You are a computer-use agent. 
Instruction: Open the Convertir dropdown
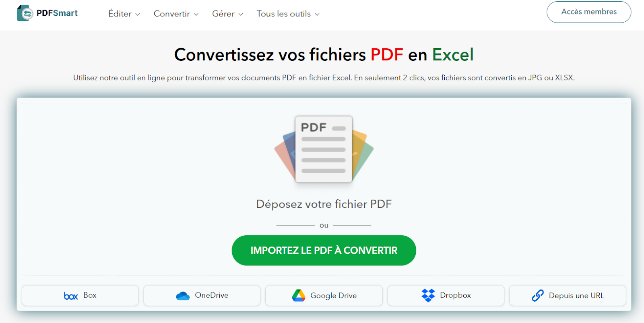click(x=175, y=14)
